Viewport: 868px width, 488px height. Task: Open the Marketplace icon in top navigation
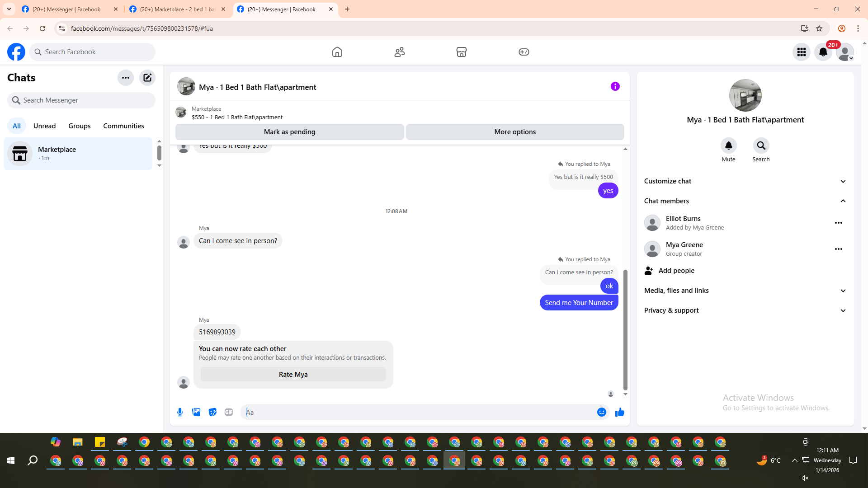click(x=461, y=52)
